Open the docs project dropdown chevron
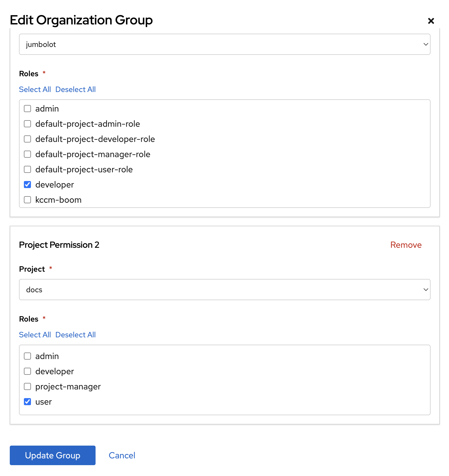449x476 pixels. (425, 290)
